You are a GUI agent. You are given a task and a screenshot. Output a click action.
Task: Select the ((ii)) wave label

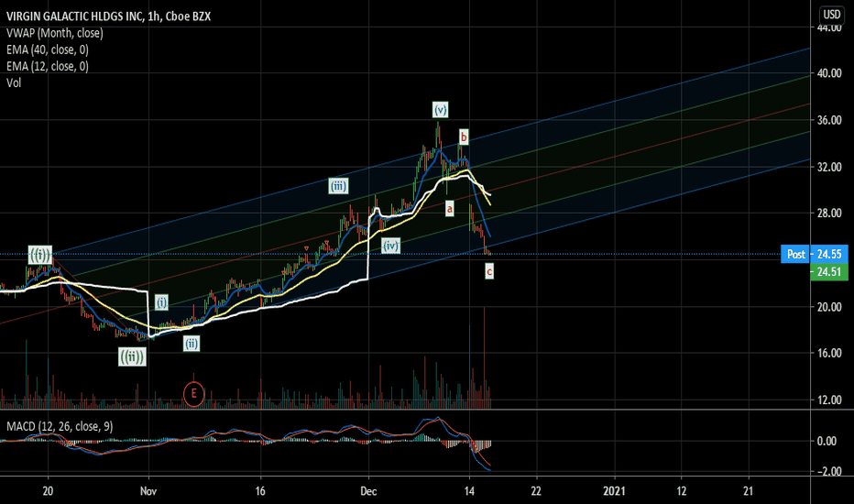coord(132,356)
